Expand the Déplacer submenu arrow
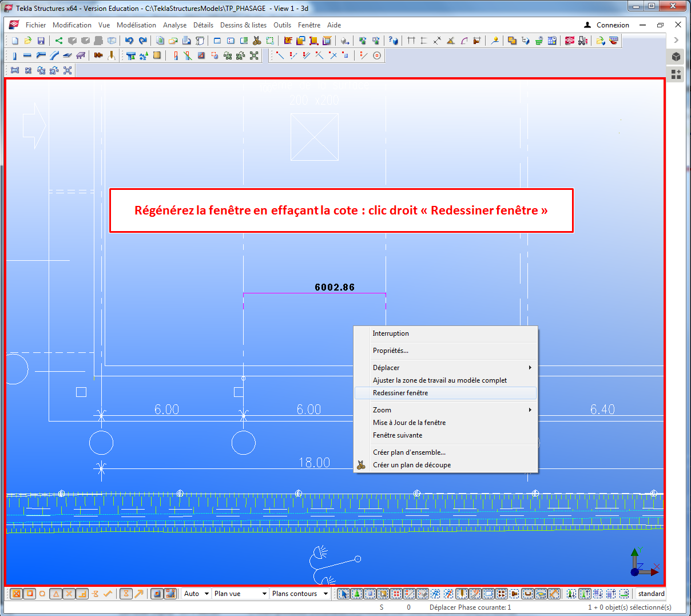This screenshot has height=616, width=691. click(530, 368)
